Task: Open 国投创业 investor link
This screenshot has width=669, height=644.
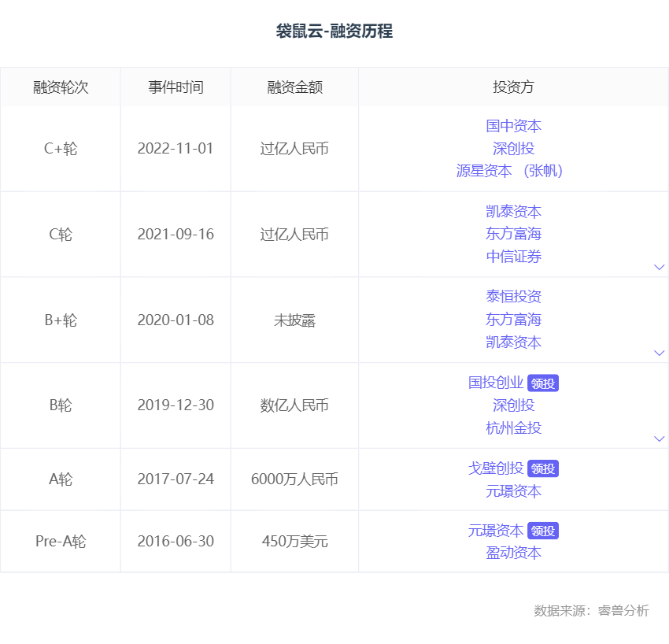Action: tap(495, 383)
